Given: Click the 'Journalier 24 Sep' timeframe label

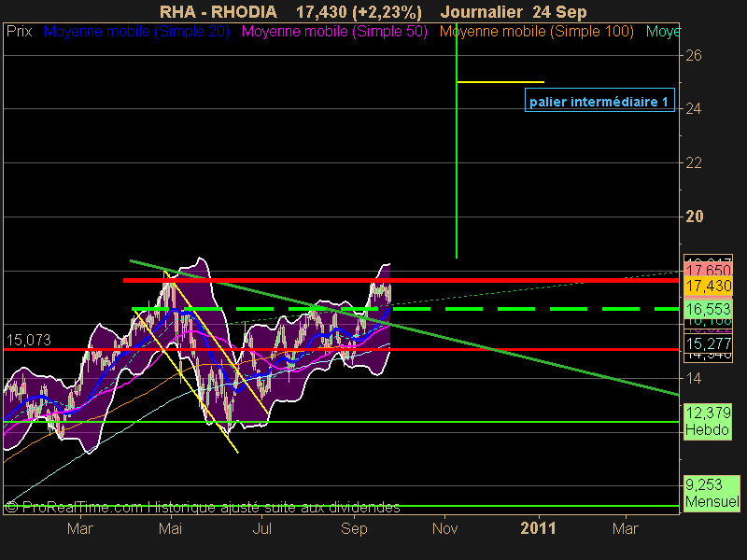Looking at the screenshot, I should click(x=514, y=11).
